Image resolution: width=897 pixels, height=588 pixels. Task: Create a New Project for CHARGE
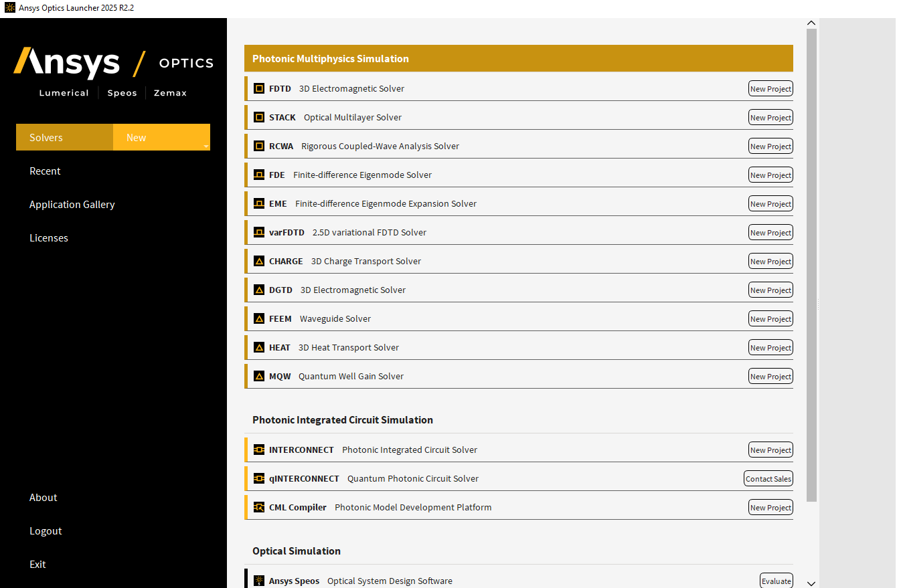click(770, 262)
